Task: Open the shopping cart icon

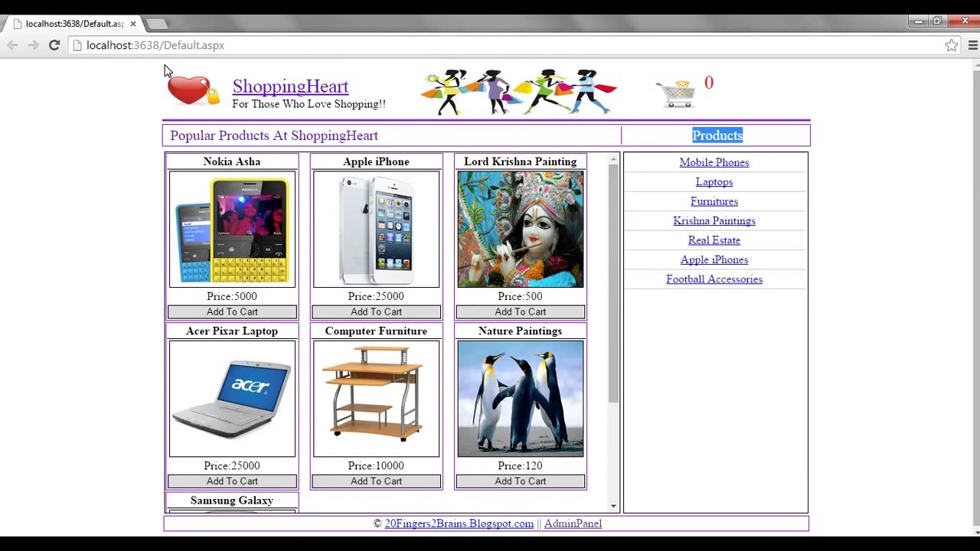Action: [676, 93]
